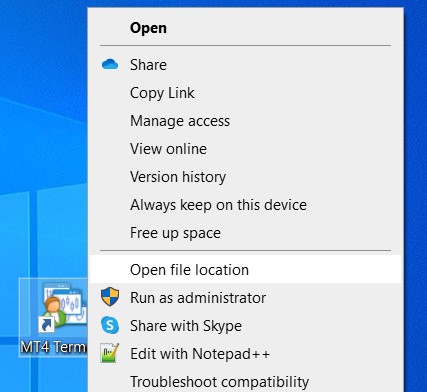Click Open file location
427x392 pixels.
[x=245, y=269]
